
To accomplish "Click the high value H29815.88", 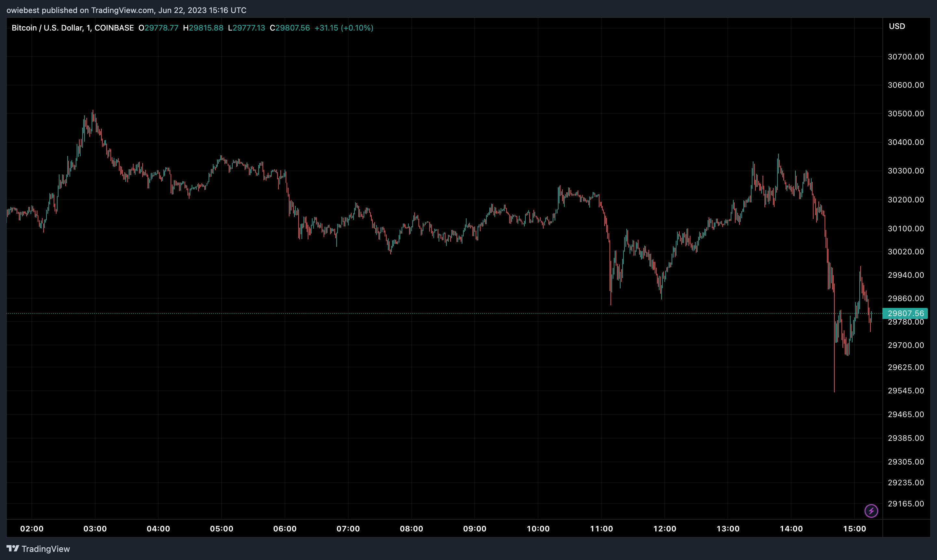I will tap(203, 28).
